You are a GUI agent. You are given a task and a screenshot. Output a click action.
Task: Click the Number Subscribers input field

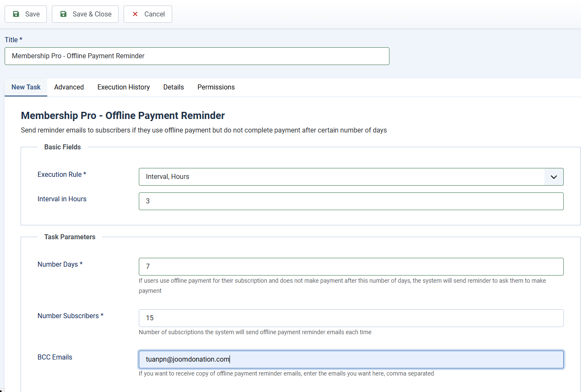351,318
